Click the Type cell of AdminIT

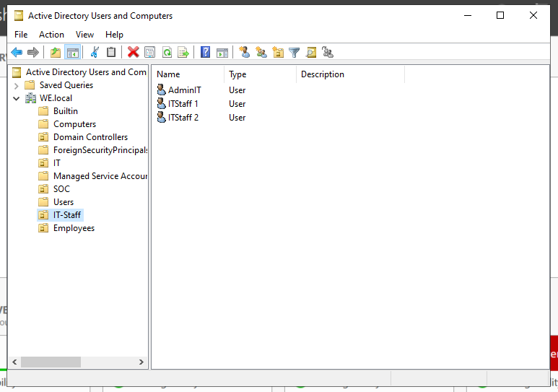(x=237, y=90)
